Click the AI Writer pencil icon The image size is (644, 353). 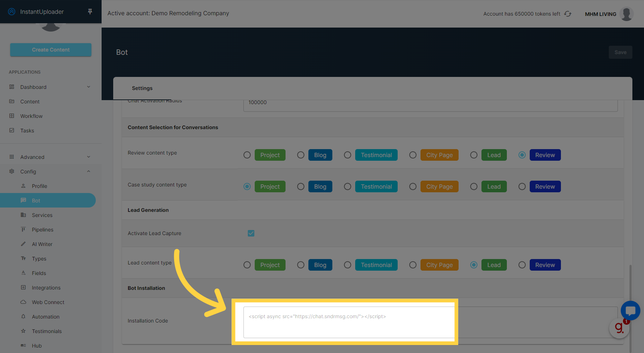click(x=23, y=244)
